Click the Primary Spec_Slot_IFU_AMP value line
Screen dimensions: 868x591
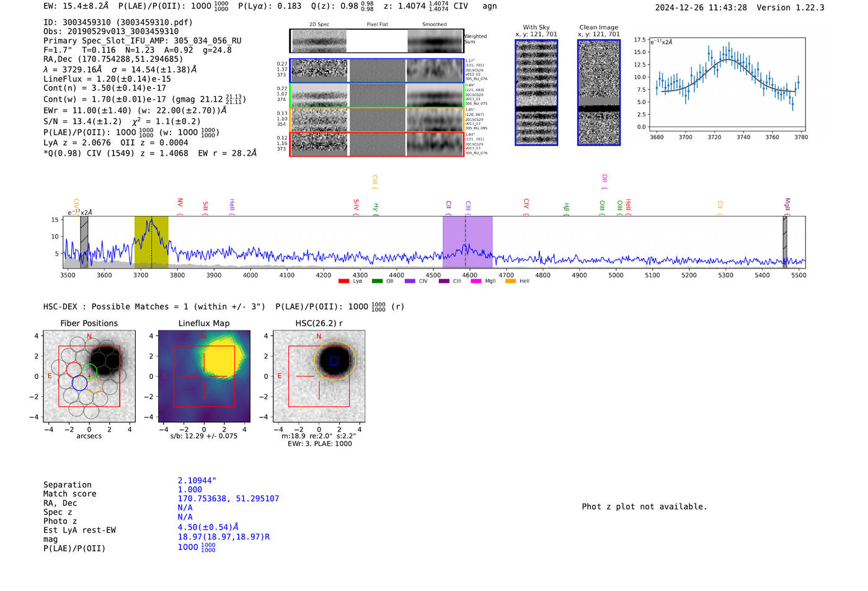coord(143,40)
